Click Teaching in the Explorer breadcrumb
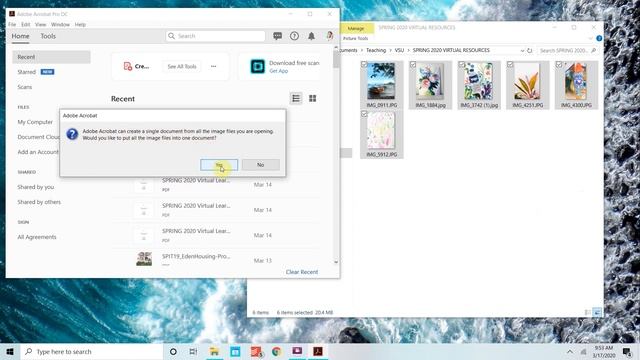640x360 pixels. [x=376, y=50]
